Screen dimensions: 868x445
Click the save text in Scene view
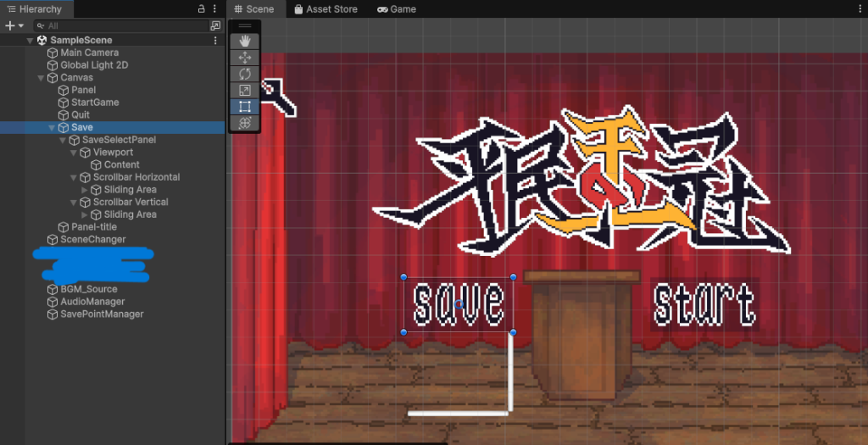459,304
